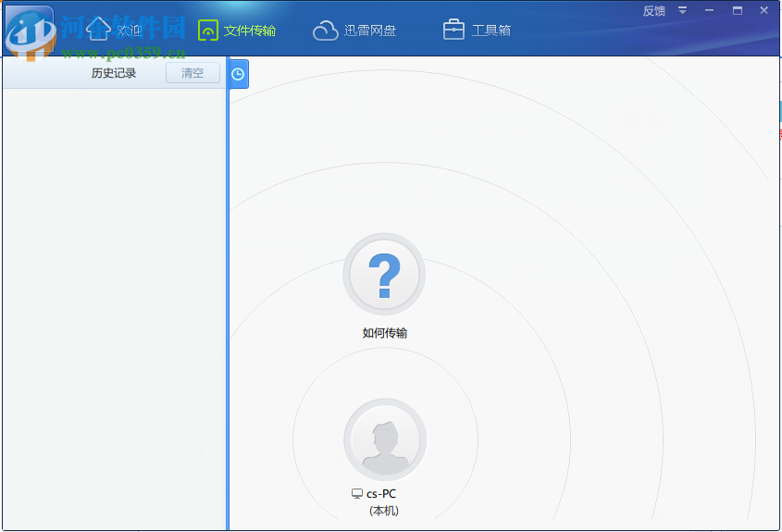Click the 如何传输 text label

(x=384, y=333)
